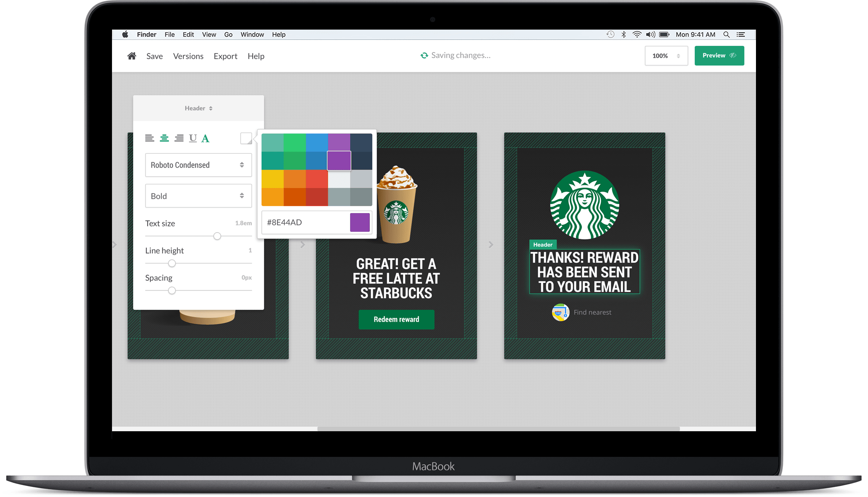Screen dimensions: 868x497
Task: Select the selected purple swatch in palette
Action: point(339,161)
